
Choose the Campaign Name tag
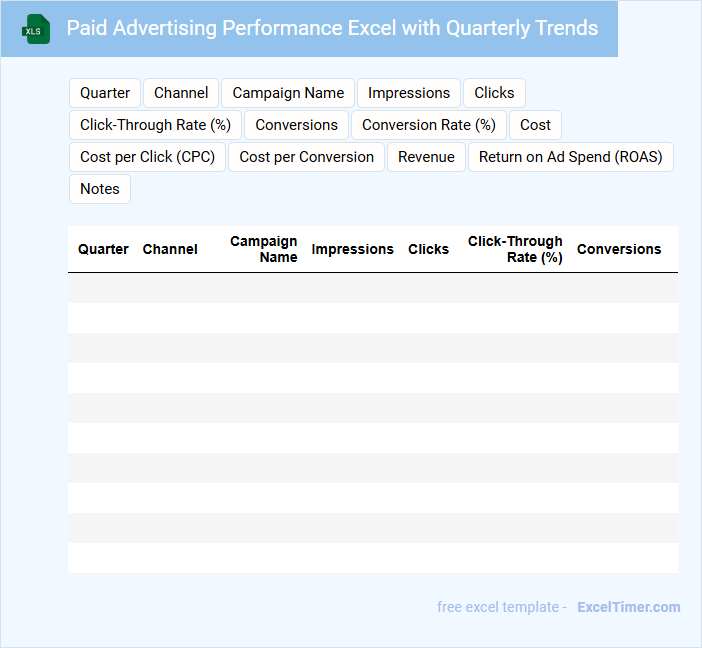(288, 93)
